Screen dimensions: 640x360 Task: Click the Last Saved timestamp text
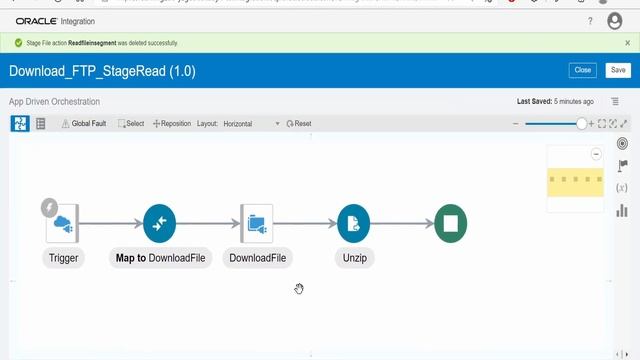[x=555, y=101]
